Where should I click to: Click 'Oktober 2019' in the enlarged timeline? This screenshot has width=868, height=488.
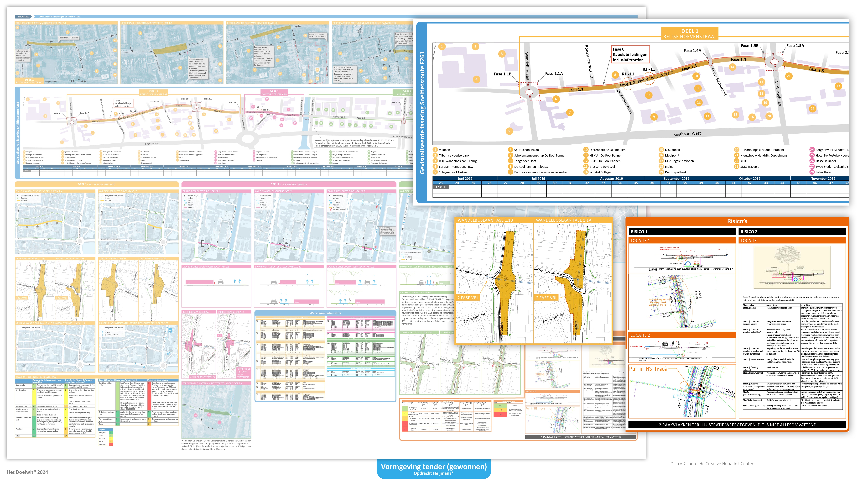750,179
